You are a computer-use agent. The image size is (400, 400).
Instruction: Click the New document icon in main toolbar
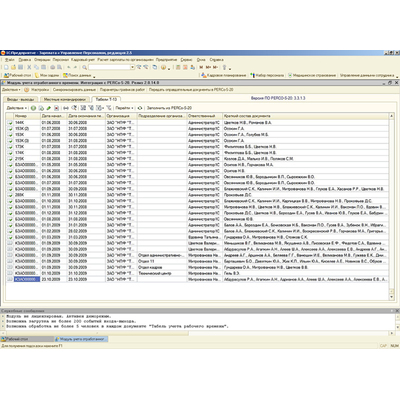click(x=6, y=67)
